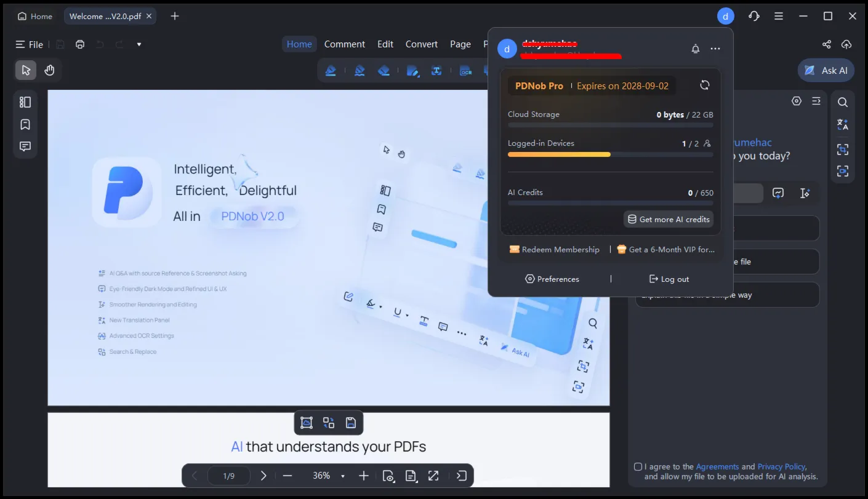868x499 pixels.
Task: Open the Search magnifier in right sidebar
Action: point(843,102)
